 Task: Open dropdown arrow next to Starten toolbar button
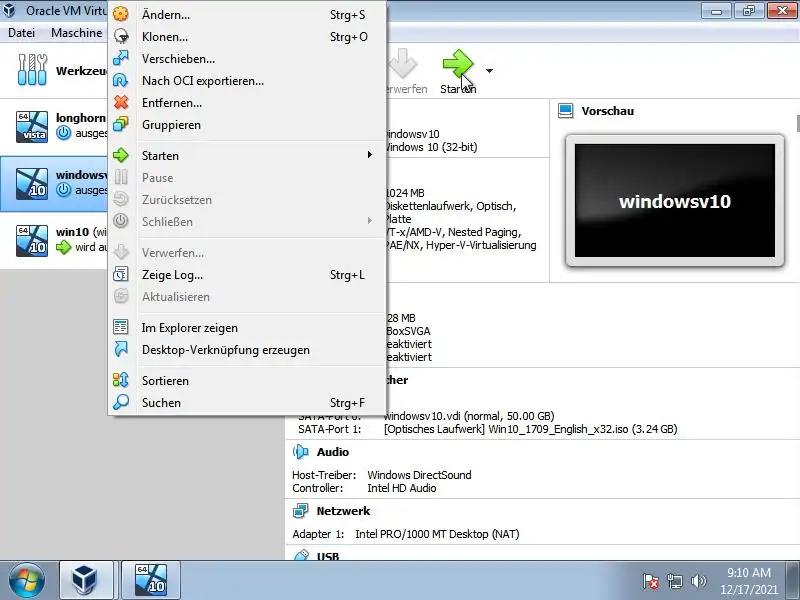coord(489,71)
